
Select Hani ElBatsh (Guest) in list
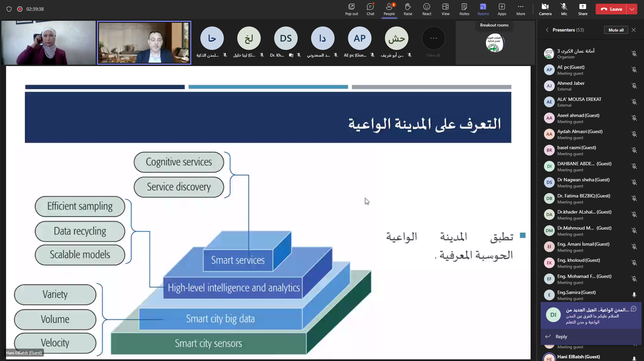pyautogui.click(x=590, y=357)
